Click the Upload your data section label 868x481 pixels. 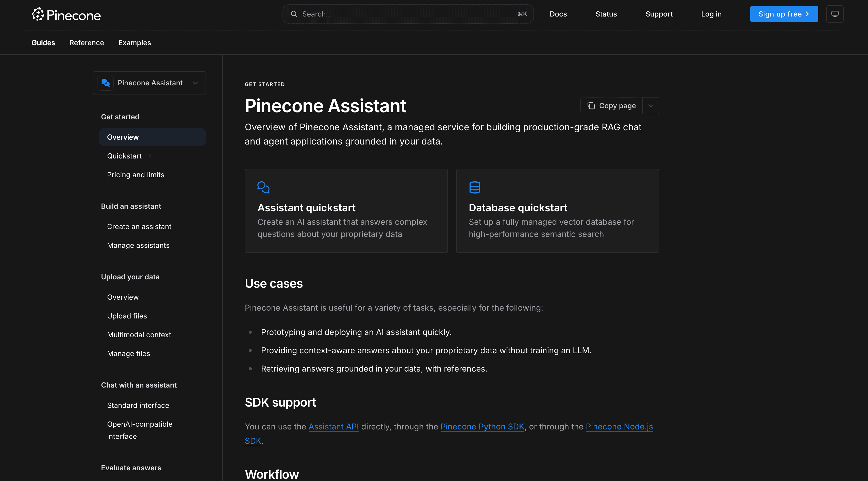(130, 277)
